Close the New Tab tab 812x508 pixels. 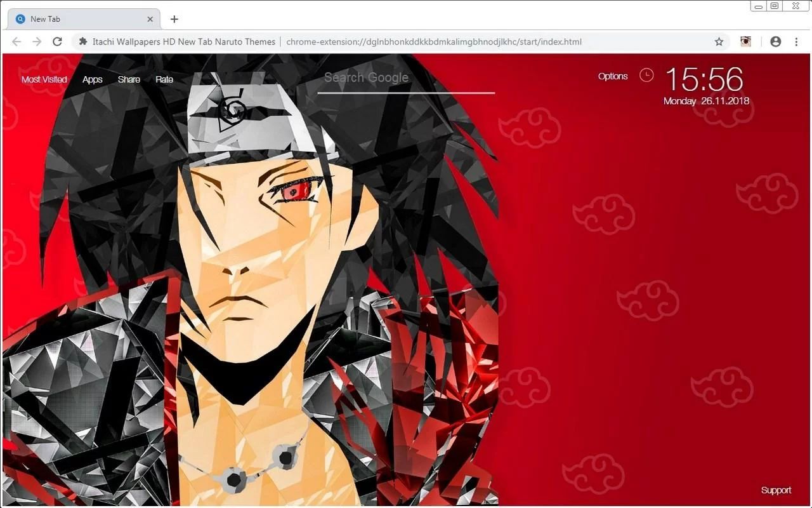tap(150, 19)
